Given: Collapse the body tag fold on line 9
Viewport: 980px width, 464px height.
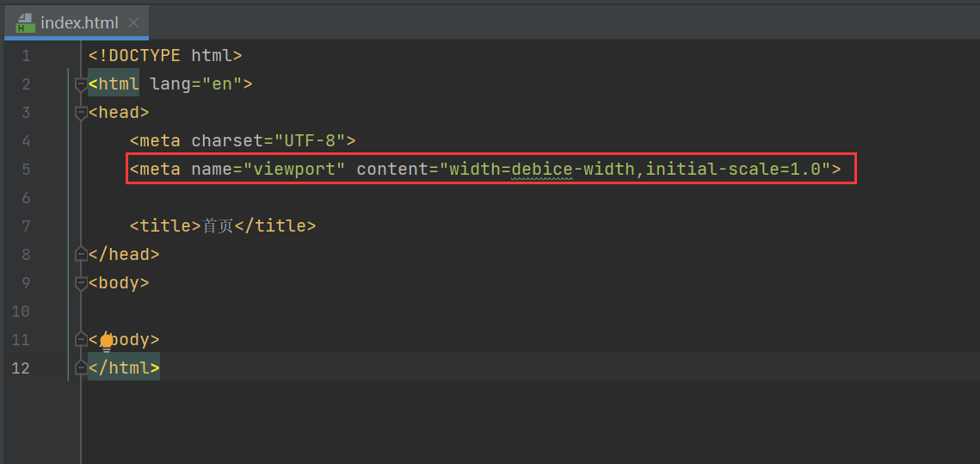Looking at the screenshot, I should pos(81,283).
